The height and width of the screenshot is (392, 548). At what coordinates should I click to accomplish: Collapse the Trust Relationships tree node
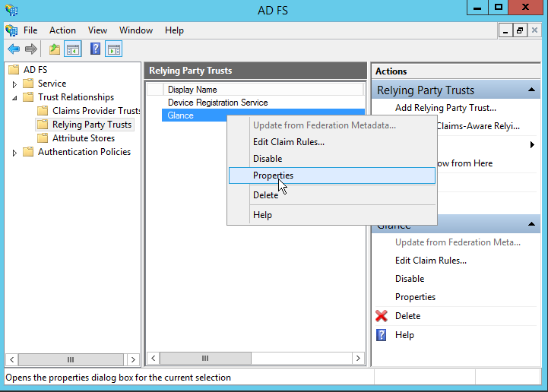click(14, 97)
